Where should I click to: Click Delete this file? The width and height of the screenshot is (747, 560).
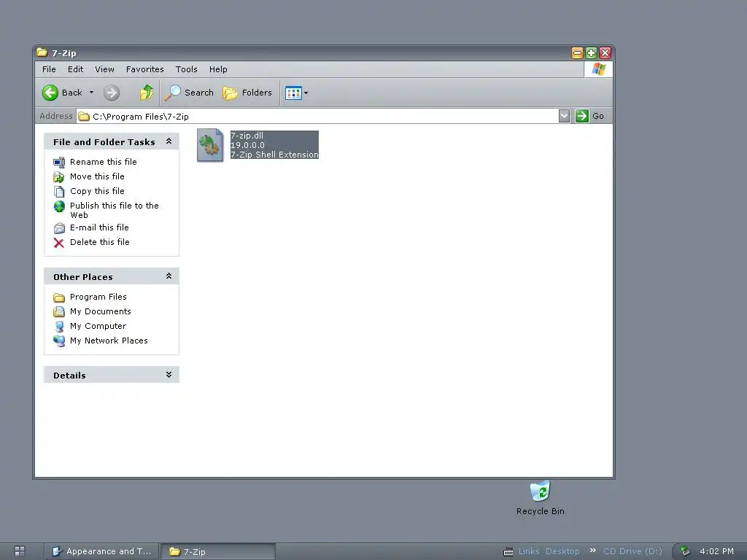pos(99,242)
